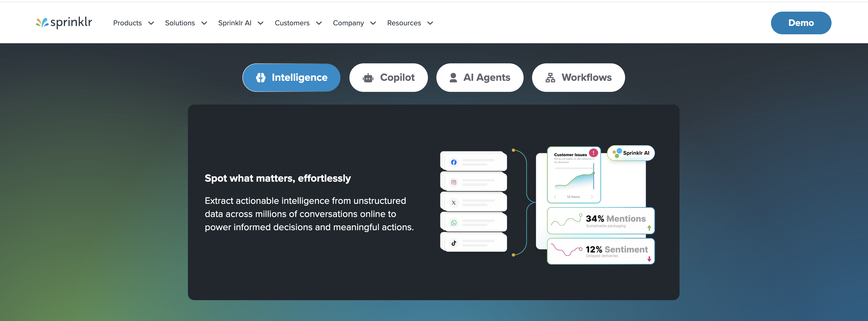Viewport: 868px width, 321px height.
Task: Click the robot icon on the Copilot tab
Action: click(368, 78)
